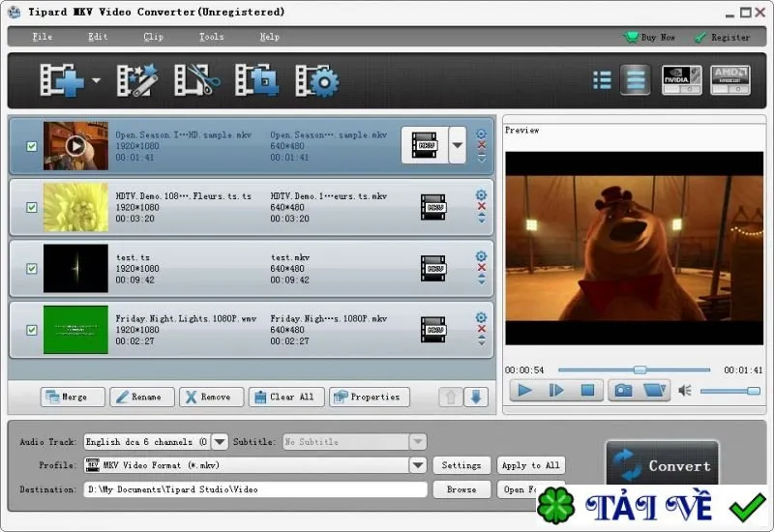The image size is (774, 532).
Task: Click the Convert button
Action: (662, 465)
